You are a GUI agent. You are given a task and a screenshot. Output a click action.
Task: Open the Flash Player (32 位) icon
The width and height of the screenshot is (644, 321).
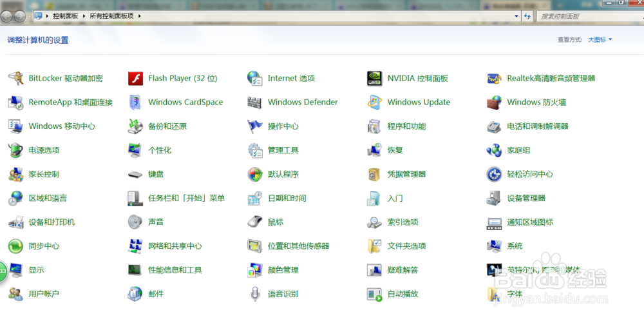(135, 78)
